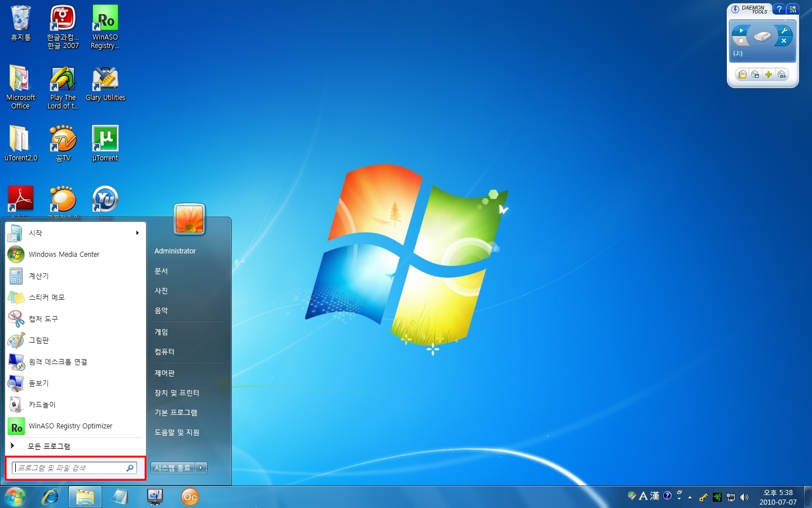Click the green plus icon in the DAEMON Tools gadget
The image size is (812, 508).
(x=769, y=75)
